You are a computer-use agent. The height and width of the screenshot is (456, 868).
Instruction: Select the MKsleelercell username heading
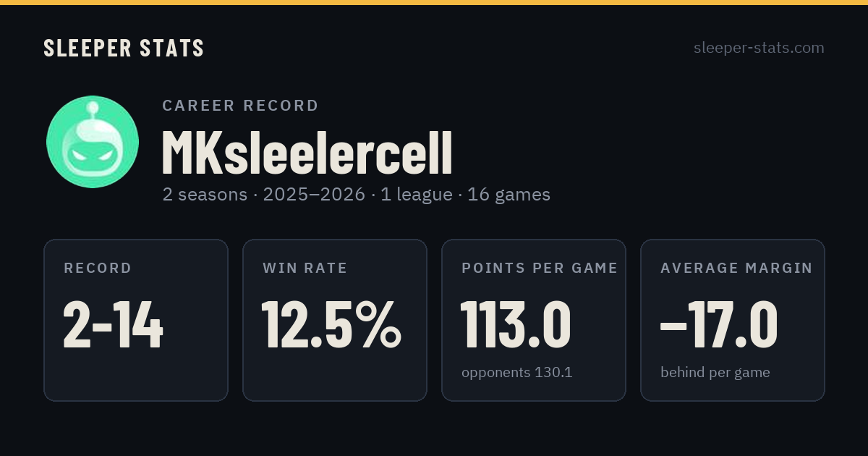307,153
